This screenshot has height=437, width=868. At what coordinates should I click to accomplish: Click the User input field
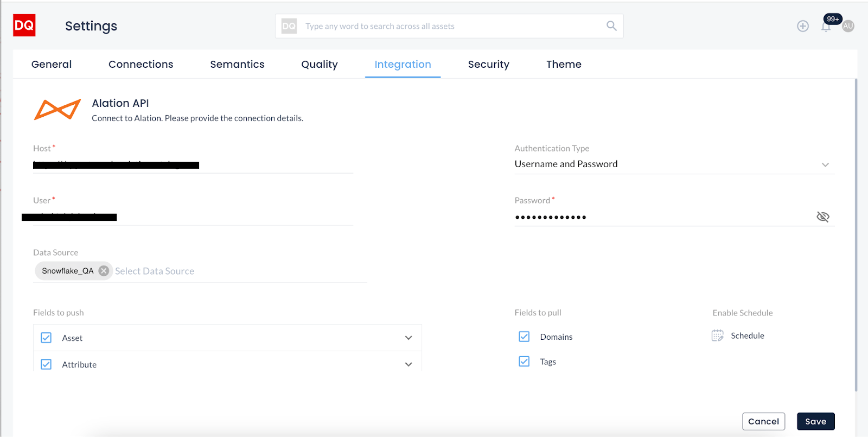click(193, 217)
